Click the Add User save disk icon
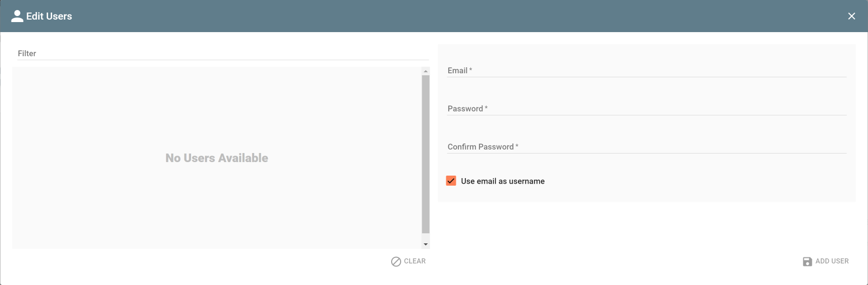 pyautogui.click(x=807, y=261)
